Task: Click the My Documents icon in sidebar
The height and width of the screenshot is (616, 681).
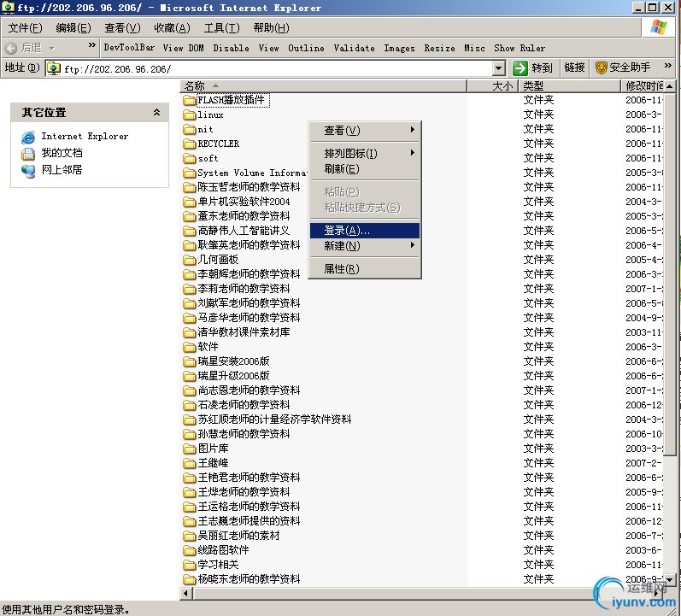Action: click(28, 153)
